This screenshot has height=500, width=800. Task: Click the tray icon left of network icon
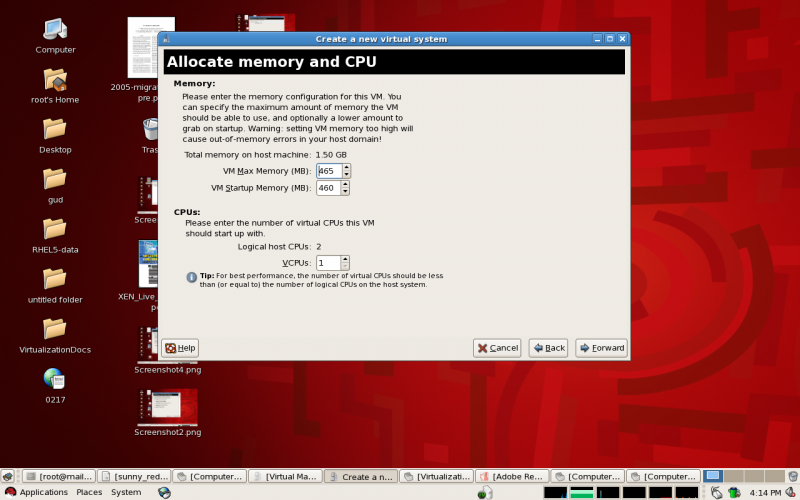(717, 492)
